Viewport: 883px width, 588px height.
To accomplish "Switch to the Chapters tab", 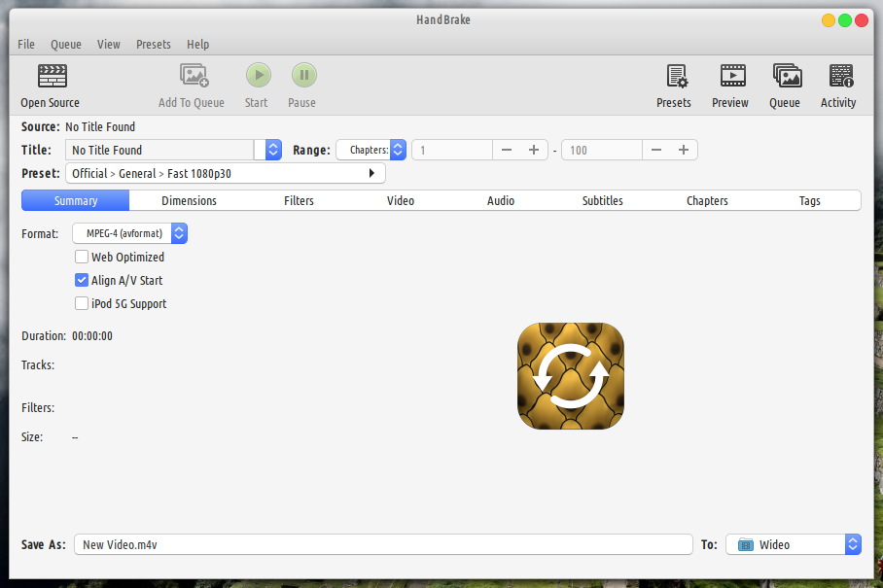I will click(x=707, y=200).
